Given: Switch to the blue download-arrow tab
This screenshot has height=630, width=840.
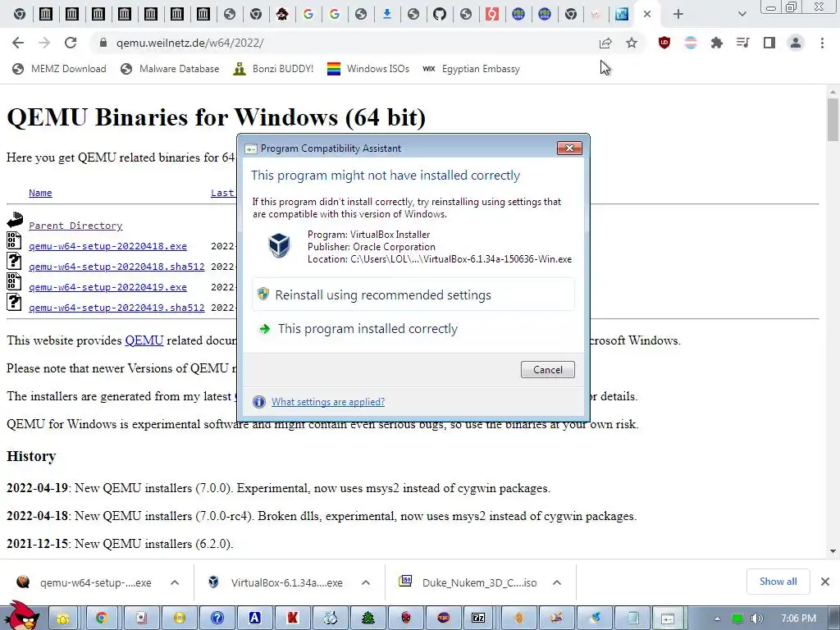Looking at the screenshot, I should (387, 14).
